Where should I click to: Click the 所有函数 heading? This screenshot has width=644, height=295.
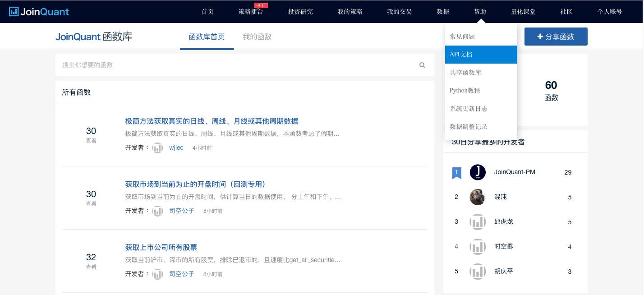[x=76, y=92]
